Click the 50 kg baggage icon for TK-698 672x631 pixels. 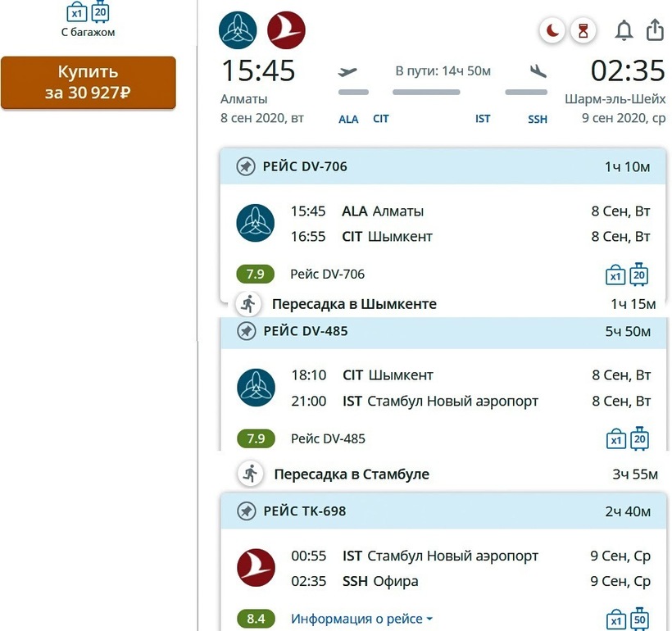pyautogui.click(x=639, y=619)
